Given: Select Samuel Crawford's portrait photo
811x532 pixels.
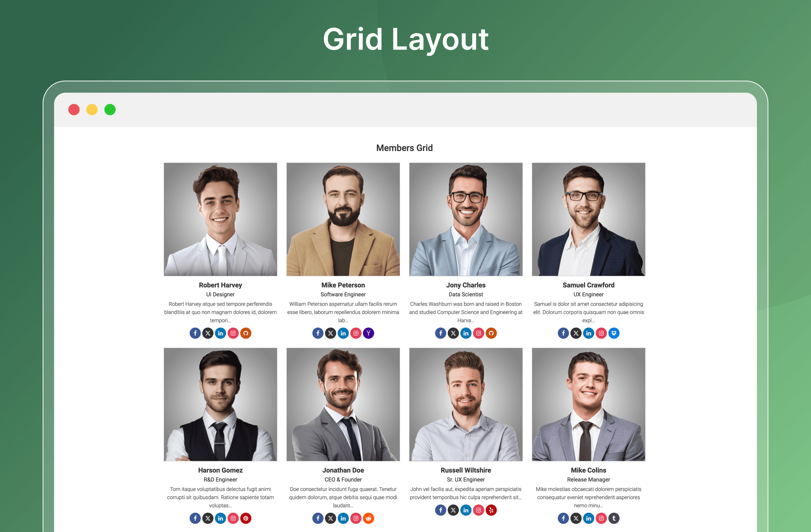Looking at the screenshot, I should pyautogui.click(x=589, y=219).
